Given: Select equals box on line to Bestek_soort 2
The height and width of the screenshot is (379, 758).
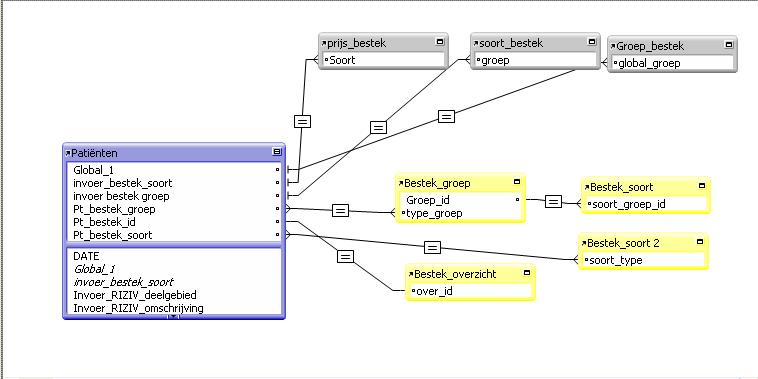Looking at the screenshot, I should click(x=432, y=248).
